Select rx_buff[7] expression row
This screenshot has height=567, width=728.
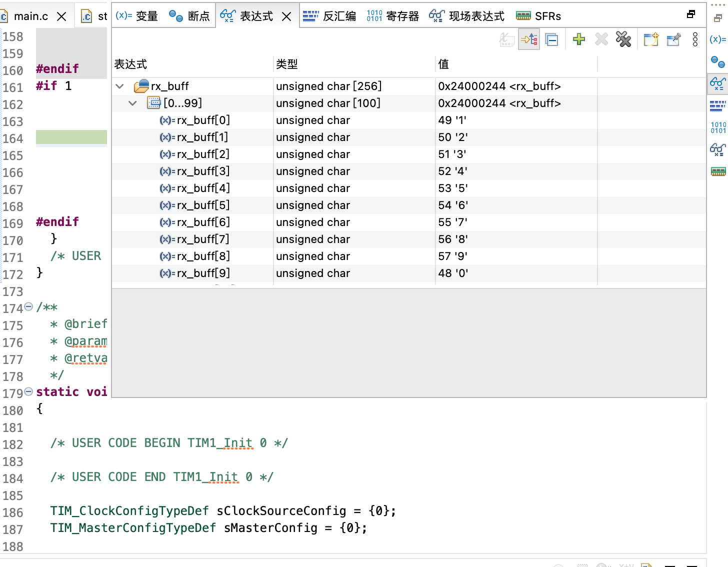408,239
